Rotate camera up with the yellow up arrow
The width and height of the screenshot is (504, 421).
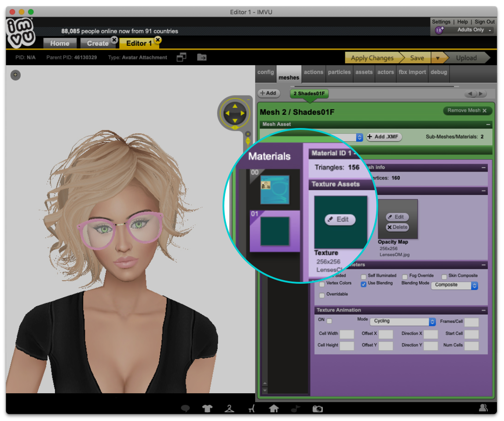click(x=235, y=106)
